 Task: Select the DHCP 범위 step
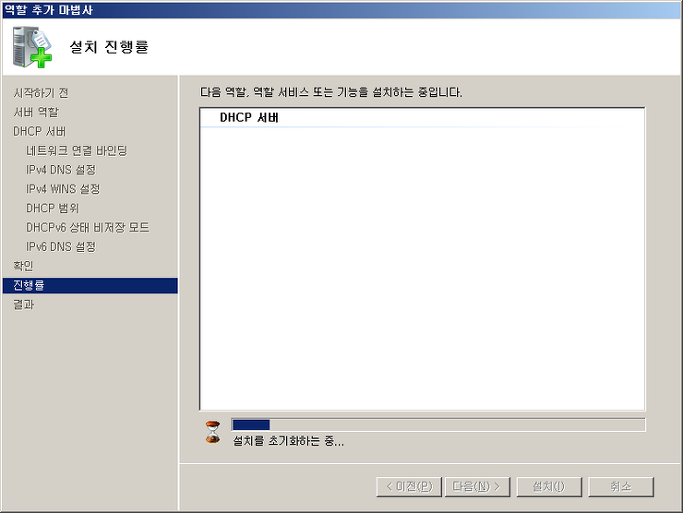pos(52,208)
